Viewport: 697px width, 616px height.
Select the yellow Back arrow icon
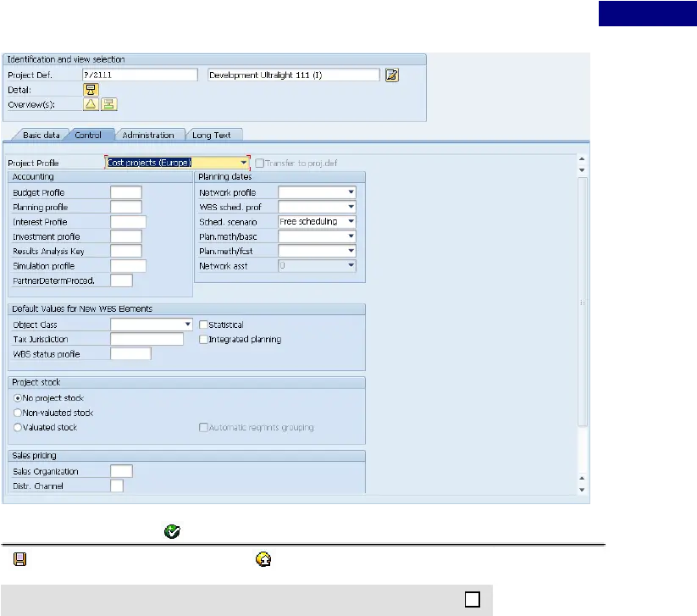pos(263,560)
